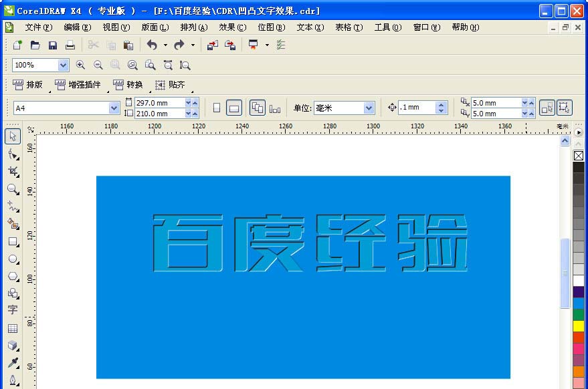Click the yellow color swatch
This screenshot has width=588, height=389.
pos(579,326)
